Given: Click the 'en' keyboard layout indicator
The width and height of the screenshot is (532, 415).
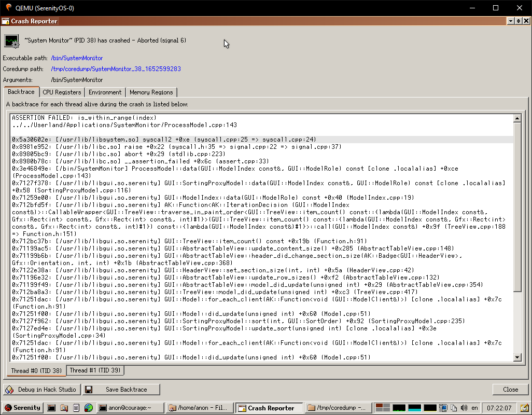Looking at the screenshot, I should (x=474, y=408).
